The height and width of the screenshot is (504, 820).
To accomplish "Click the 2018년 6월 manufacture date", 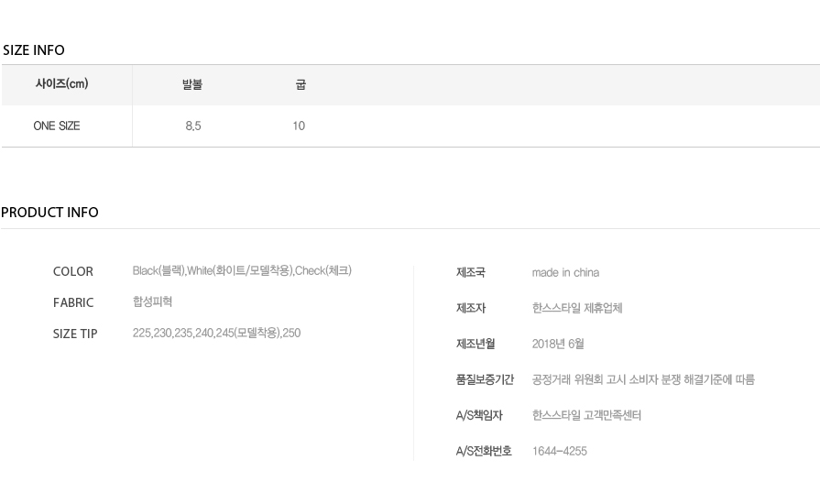I will [558, 344].
